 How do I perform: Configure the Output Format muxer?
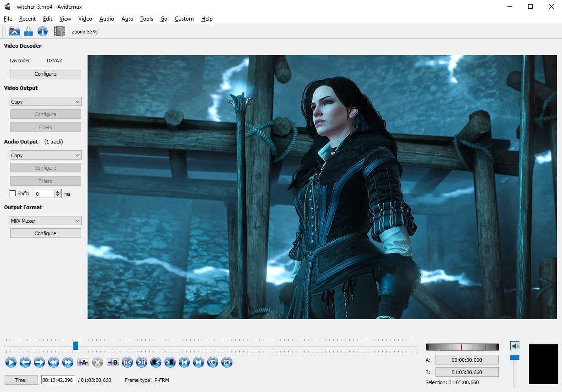click(45, 233)
